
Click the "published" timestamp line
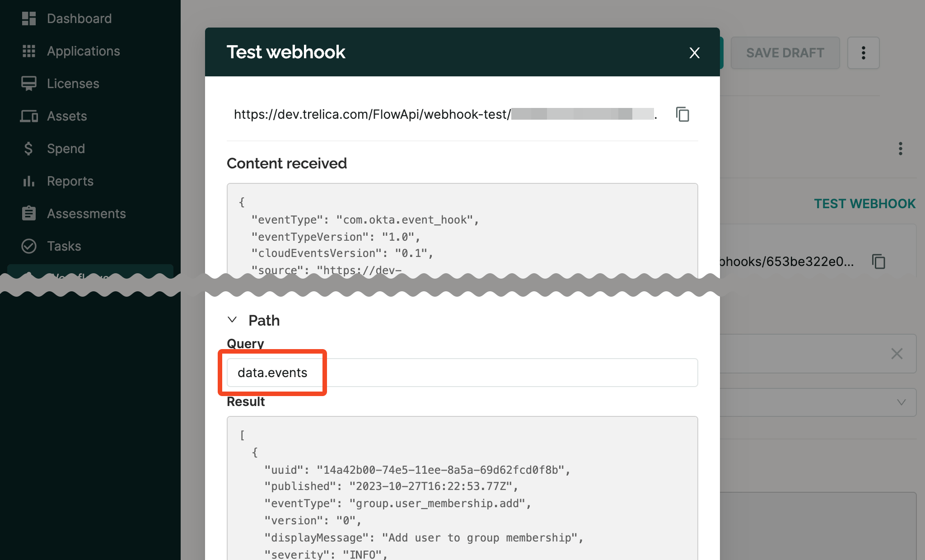click(x=391, y=486)
